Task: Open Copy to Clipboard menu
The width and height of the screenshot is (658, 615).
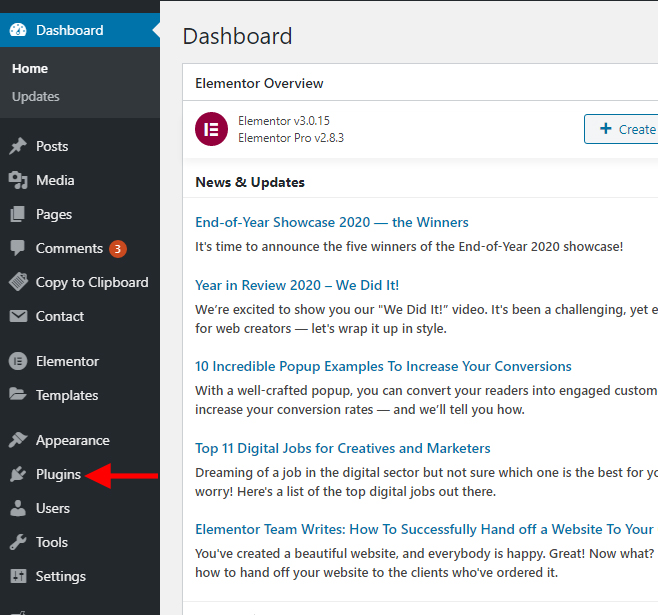Action: (x=92, y=282)
